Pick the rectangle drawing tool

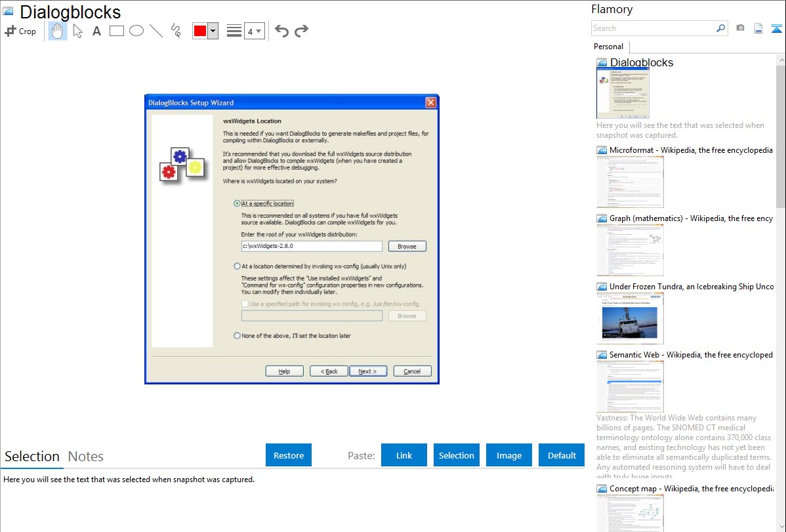point(116,31)
